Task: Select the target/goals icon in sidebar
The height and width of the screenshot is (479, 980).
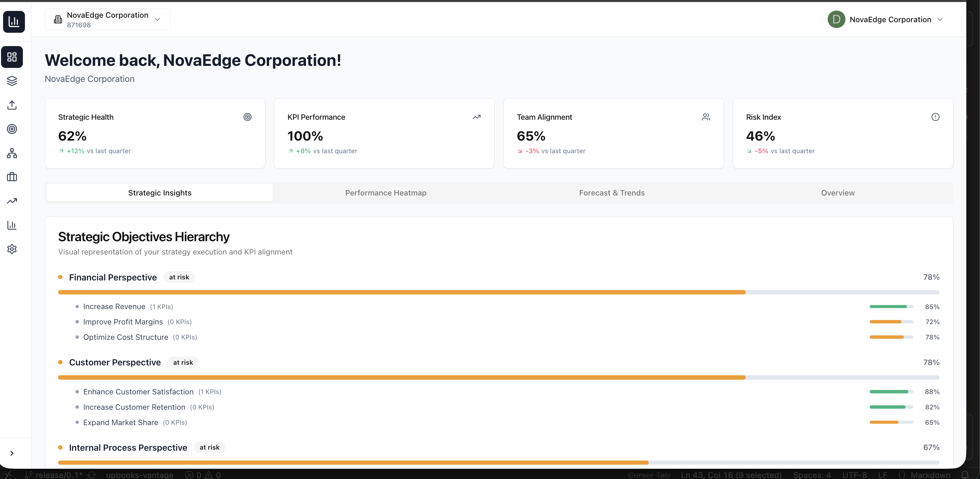Action: click(x=12, y=129)
